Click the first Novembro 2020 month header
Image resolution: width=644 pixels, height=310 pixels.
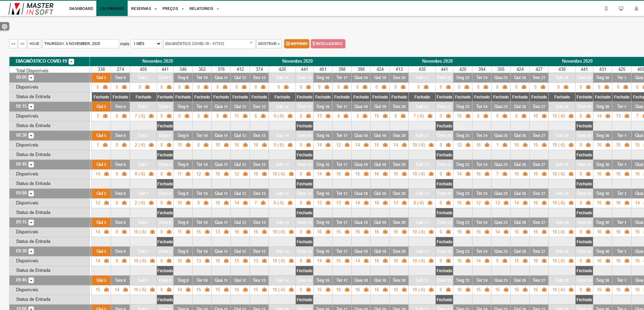158,61
